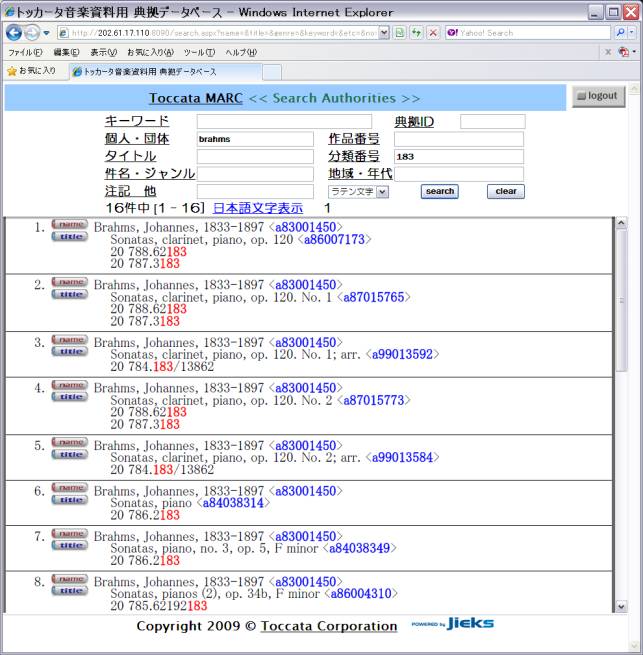This screenshot has height=655, width=643.
Task: Click the search magnifier icon
Action: tap(620, 33)
